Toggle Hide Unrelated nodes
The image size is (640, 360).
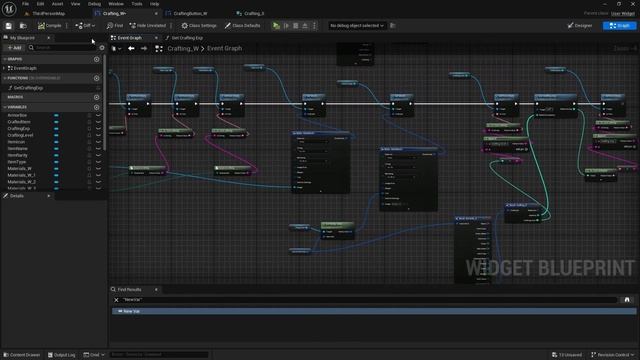(148, 26)
